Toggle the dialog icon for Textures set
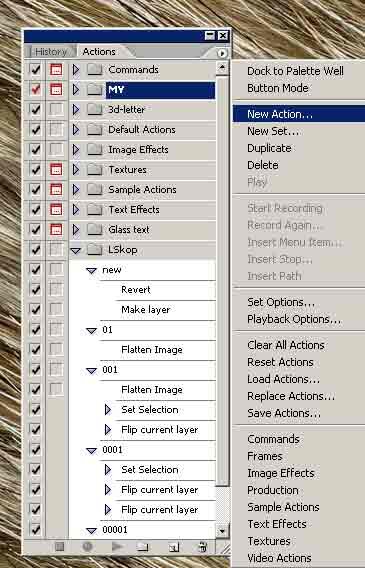 [56, 170]
